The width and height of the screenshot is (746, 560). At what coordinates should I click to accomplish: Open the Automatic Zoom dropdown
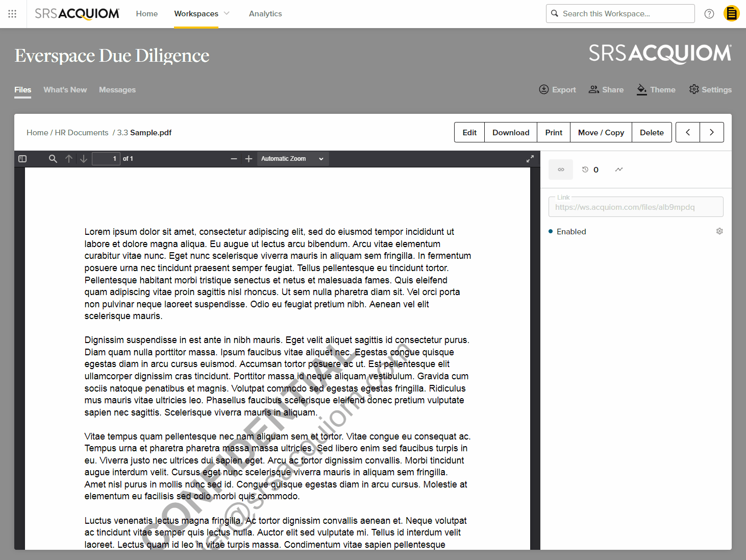pos(292,158)
